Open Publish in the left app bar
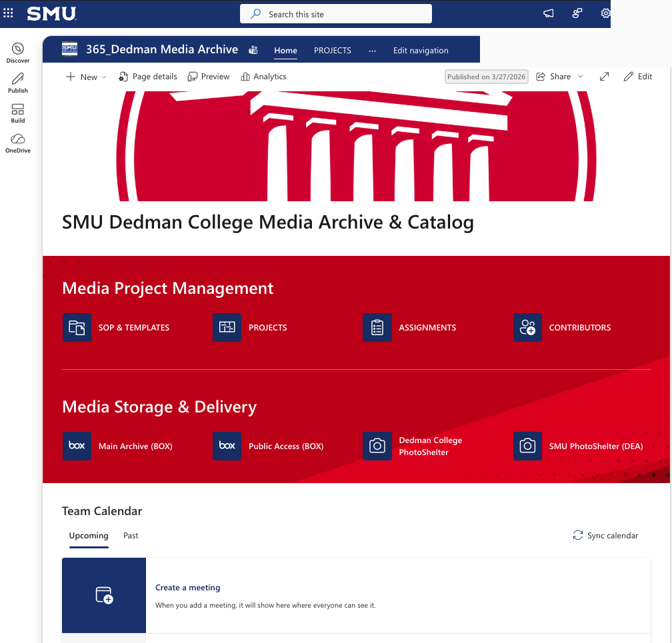Screen dimensions: 672x643 point(17,83)
